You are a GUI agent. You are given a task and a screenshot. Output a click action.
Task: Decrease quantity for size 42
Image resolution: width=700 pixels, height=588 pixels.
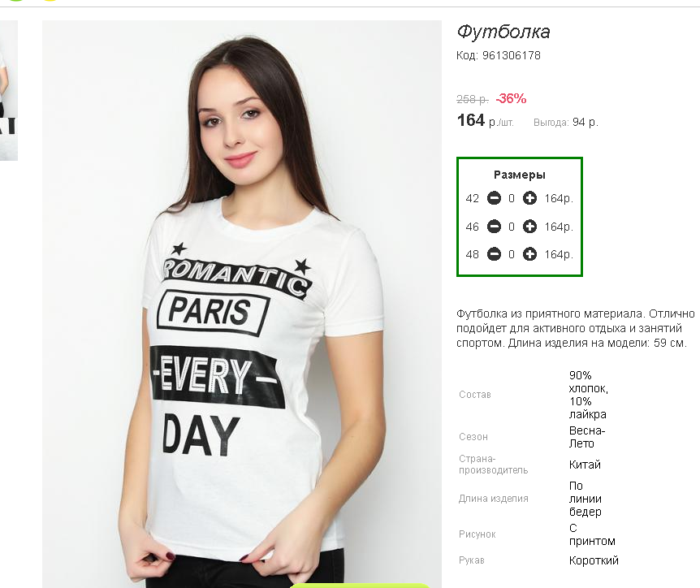point(494,198)
